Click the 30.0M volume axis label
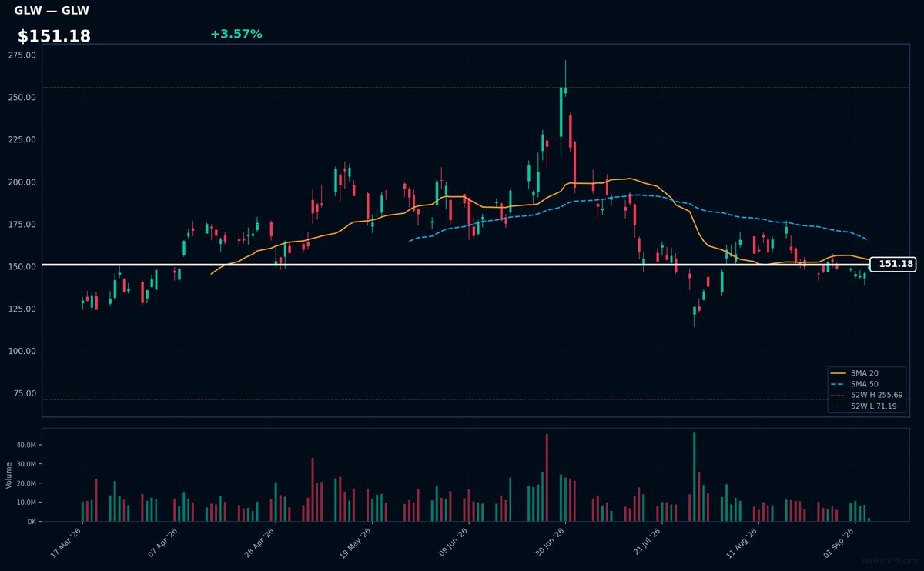 (x=26, y=464)
